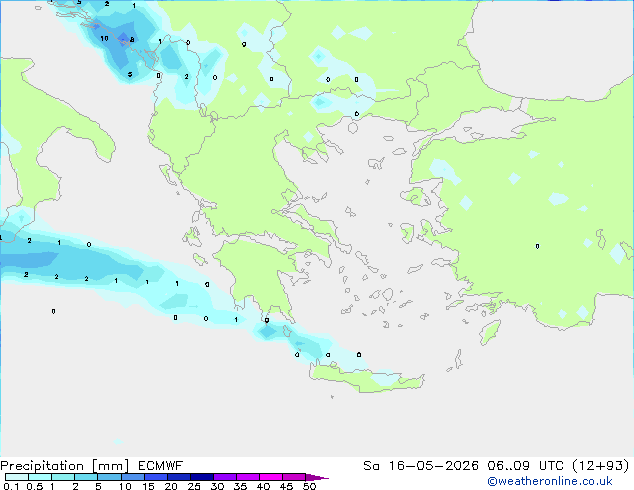This screenshot has width=634, height=490.
Task: Click the 10–15 mm blue legend swatch
Action: click(x=132, y=477)
